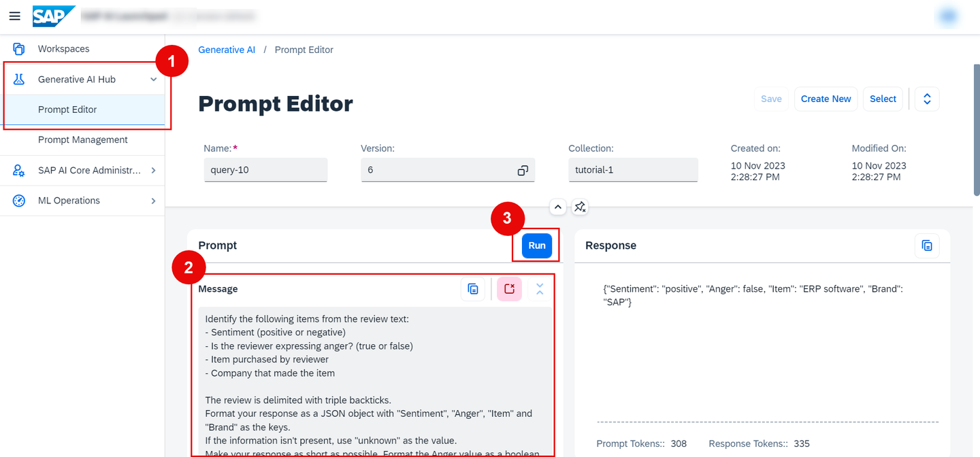This screenshot has width=980, height=457.
Task: Click the Create New button
Action: pos(826,99)
